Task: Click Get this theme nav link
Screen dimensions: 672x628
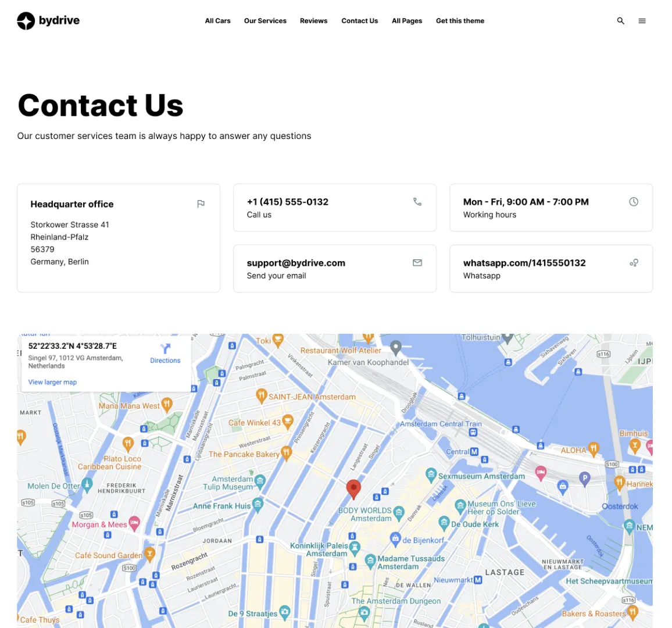Action: [460, 20]
